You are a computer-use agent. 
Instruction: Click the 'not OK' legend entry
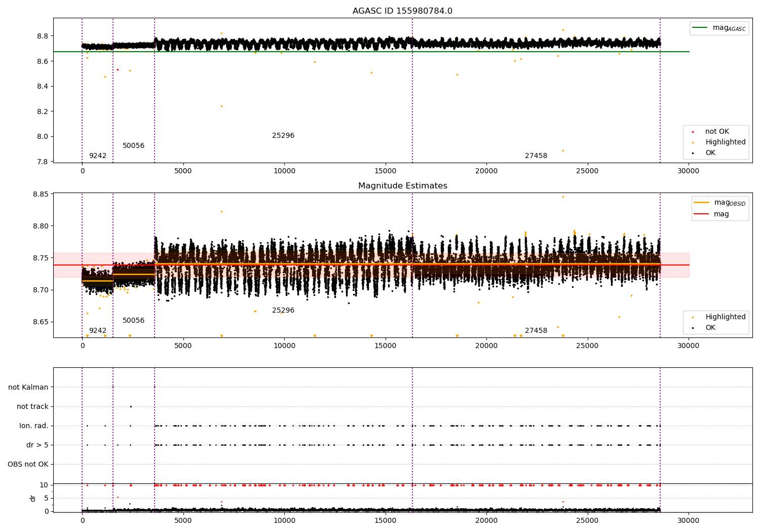click(717, 132)
